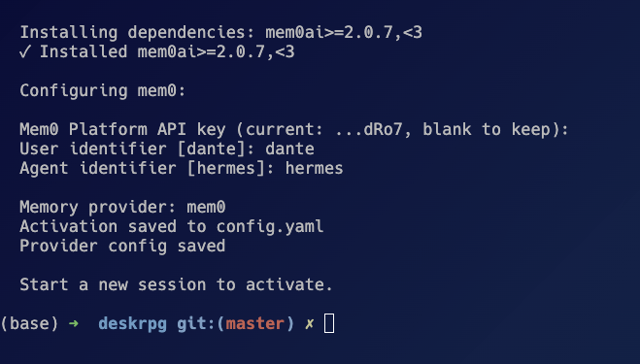Click the git: label in prompt
Image resolution: width=640 pixels, height=364 pixels.
pyautogui.click(x=196, y=324)
